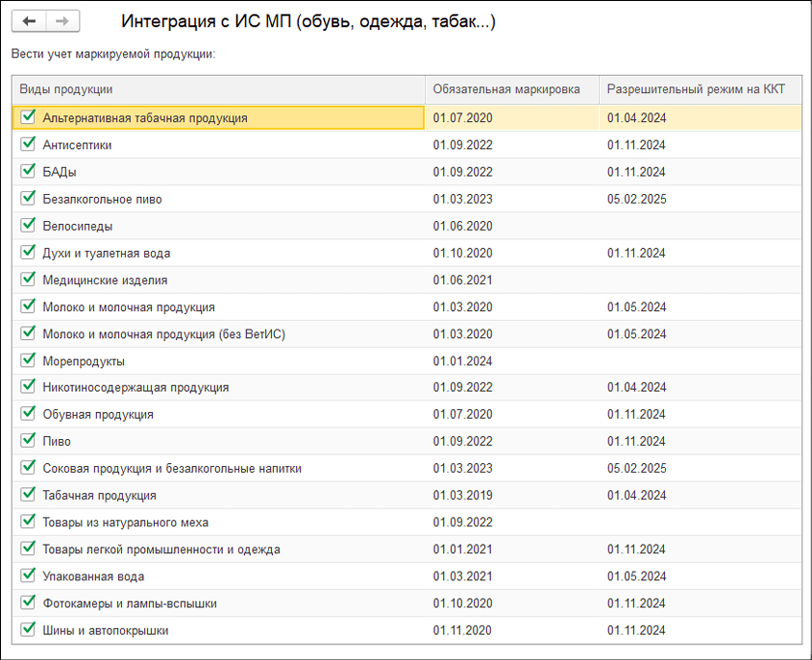
Task: Select the Духи и туалетная вода label
Action: pos(106,253)
